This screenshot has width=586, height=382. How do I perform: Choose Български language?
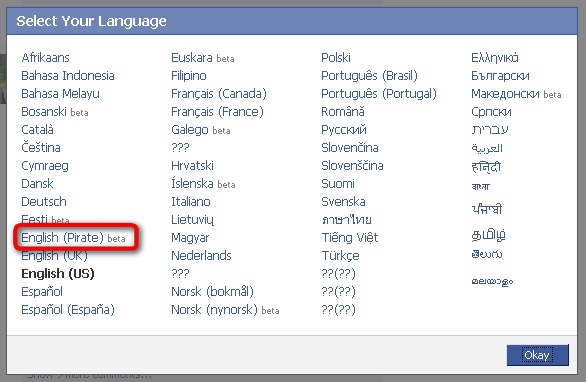click(500, 76)
